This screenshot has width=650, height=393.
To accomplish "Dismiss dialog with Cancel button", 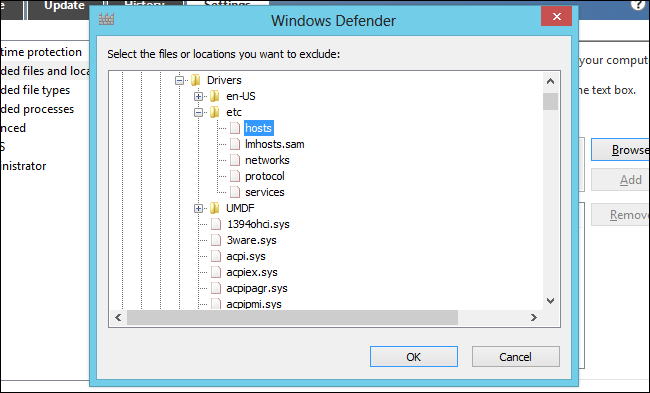I will [516, 357].
